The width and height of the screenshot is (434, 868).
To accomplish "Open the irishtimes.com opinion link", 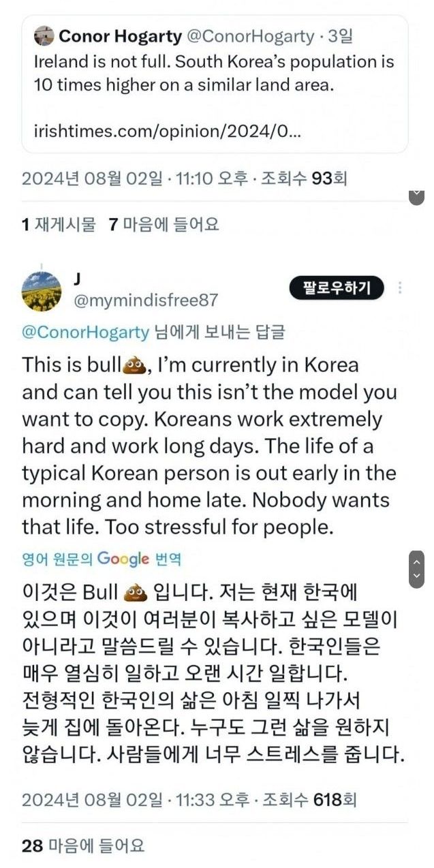I will tap(167, 131).
